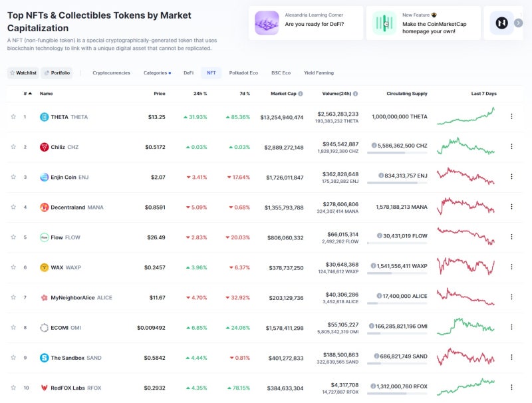Viewport: 532px width, 403px height.
Task: Click info icon beside CHZ circulating supply
Action: [x=374, y=146]
